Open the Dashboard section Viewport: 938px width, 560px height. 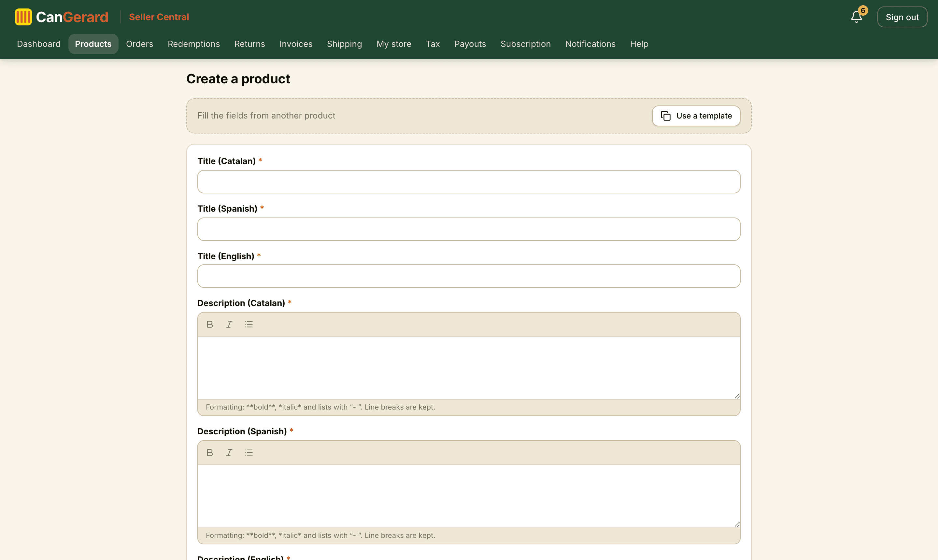38,44
